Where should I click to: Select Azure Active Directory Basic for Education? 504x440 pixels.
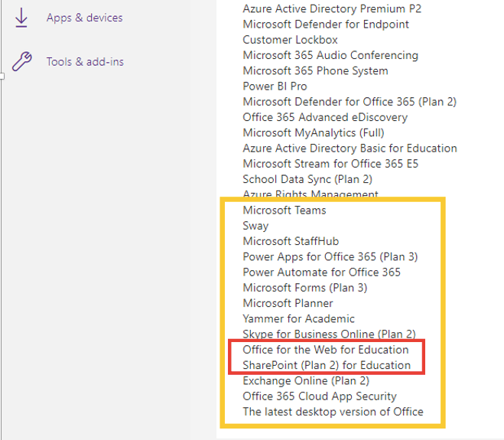pyautogui.click(x=350, y=148)
